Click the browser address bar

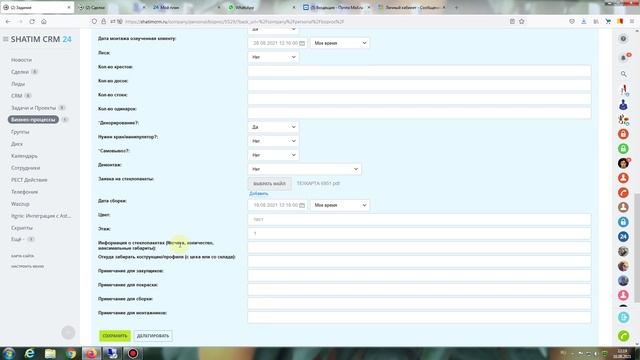tap(302, 21)
